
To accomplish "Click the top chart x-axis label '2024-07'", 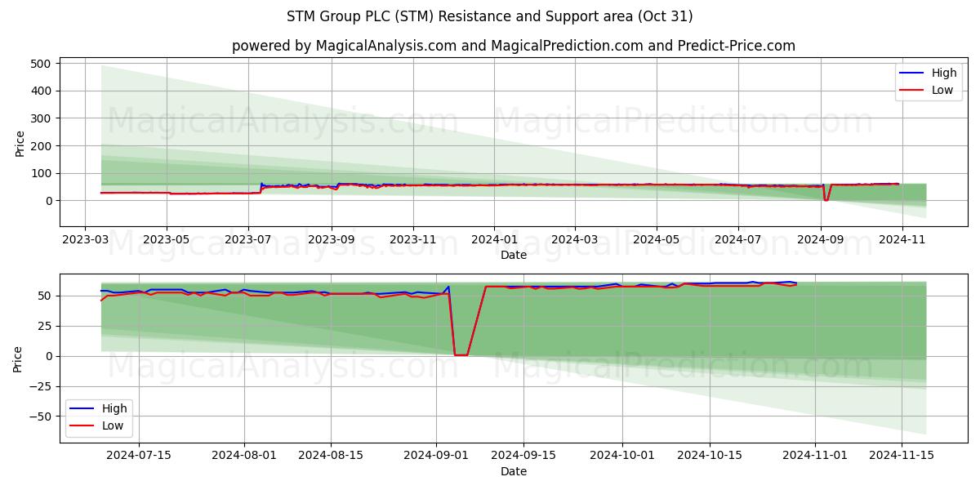I will [738, 240].
